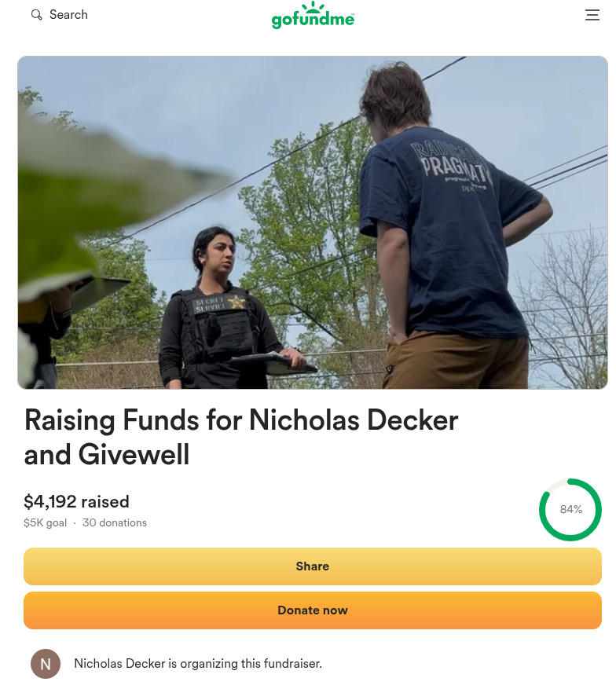Screen dimensions: 616x689
Task: Click Nicholas Decker organizer text
Action: pos(198,663)
